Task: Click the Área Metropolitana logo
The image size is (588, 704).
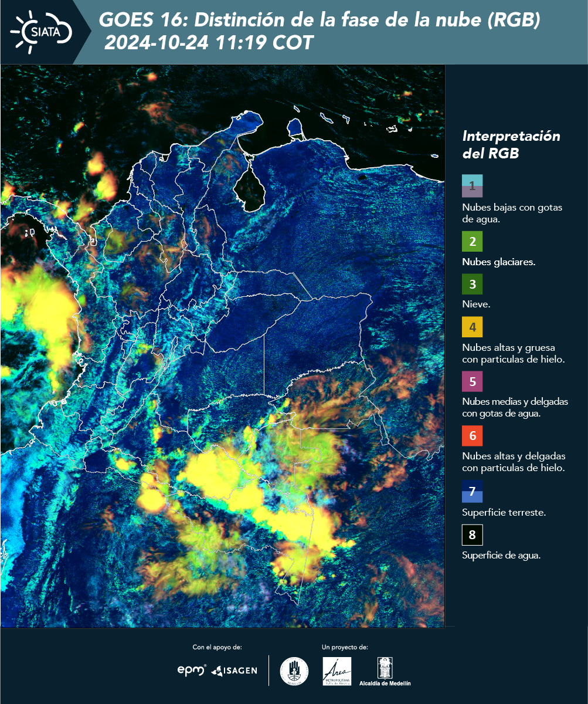Action: click(338, 671)
